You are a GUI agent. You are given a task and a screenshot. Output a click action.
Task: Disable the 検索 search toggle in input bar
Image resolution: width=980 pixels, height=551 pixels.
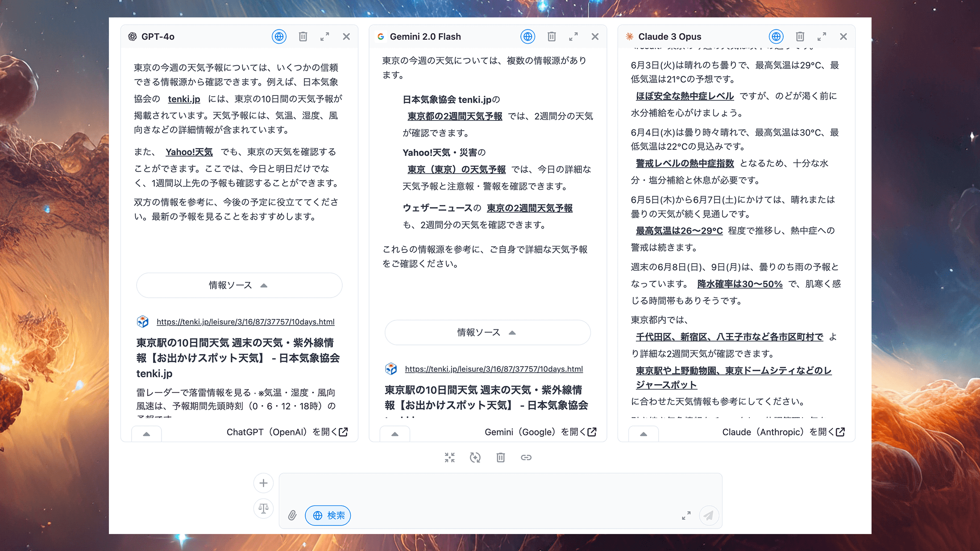(x=328, y=515)
